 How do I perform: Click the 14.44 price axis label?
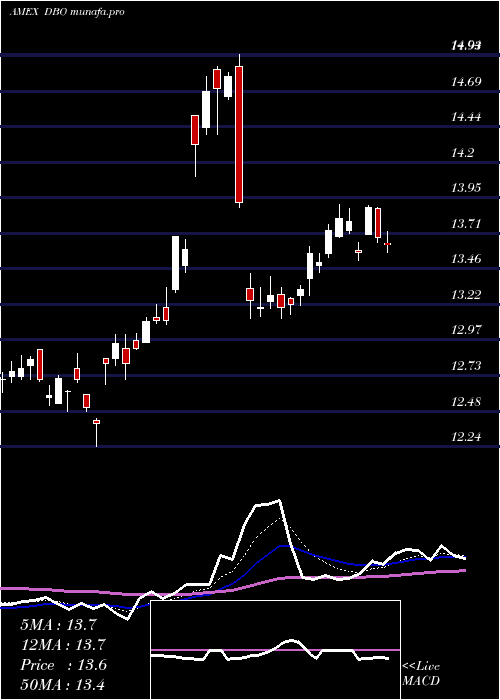[466, 117]
